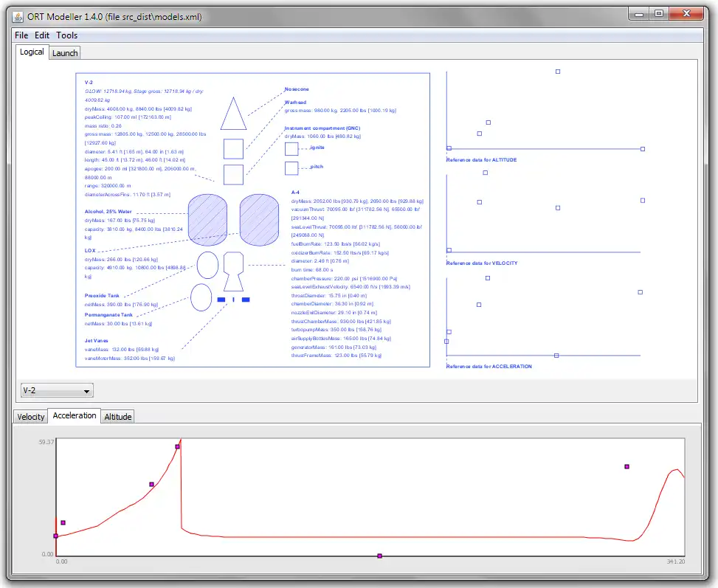Image resolution: width=718 pixels, height=588 pixels.
Task: Close the ORT Modeller window
Action: (x=686, y=14)
